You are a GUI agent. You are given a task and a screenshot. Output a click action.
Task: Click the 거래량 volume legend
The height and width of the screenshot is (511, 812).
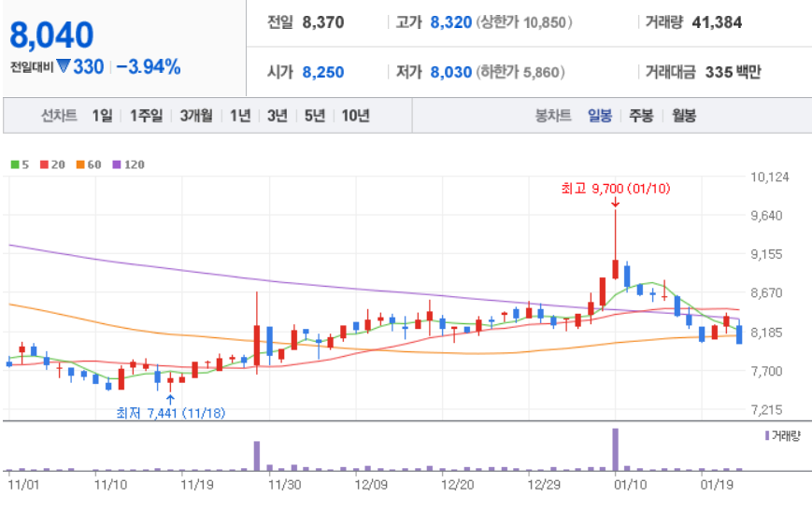coord(783,436)
